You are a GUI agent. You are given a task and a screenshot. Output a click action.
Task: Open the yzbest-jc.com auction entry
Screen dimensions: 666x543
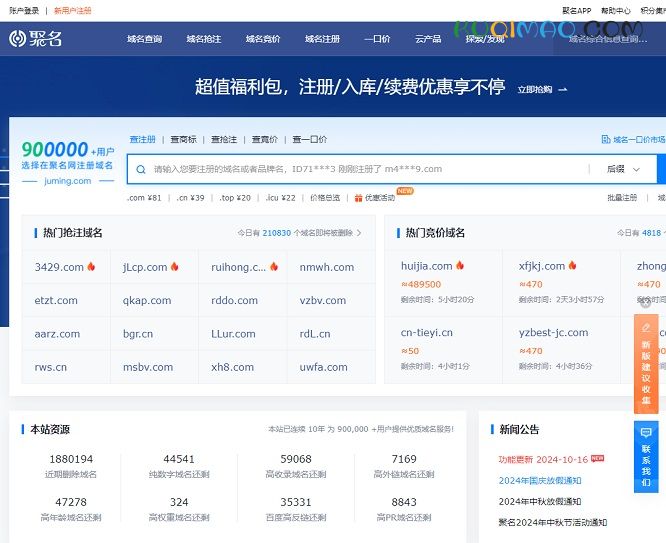pyautogui.click(x=553, y=333)
